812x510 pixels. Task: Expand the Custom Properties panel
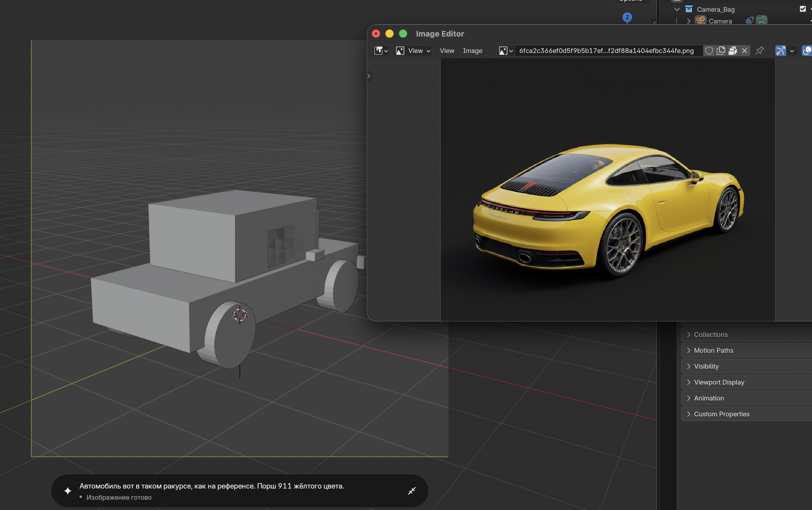[x=747, y=414]
